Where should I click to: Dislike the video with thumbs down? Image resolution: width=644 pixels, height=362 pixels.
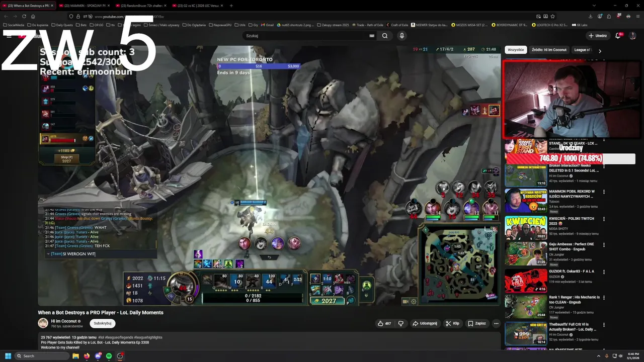pos(400,323)
